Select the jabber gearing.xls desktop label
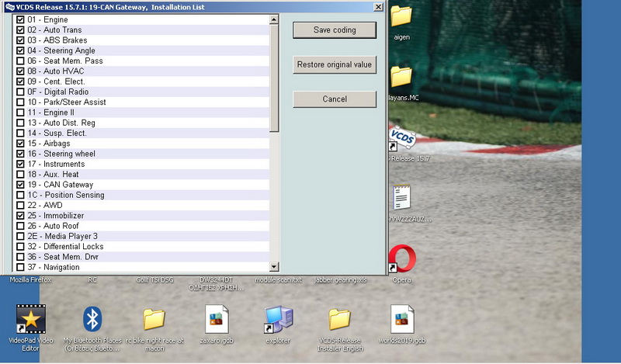This screenshot has width=621, height=364. [340, 279]
